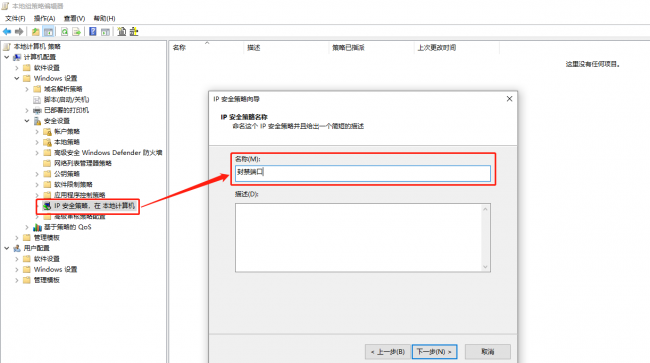Viewport: 650px width, 363px height.
Task: Select the 应用程序控制策略 tree row
Action: pos(80,195)
